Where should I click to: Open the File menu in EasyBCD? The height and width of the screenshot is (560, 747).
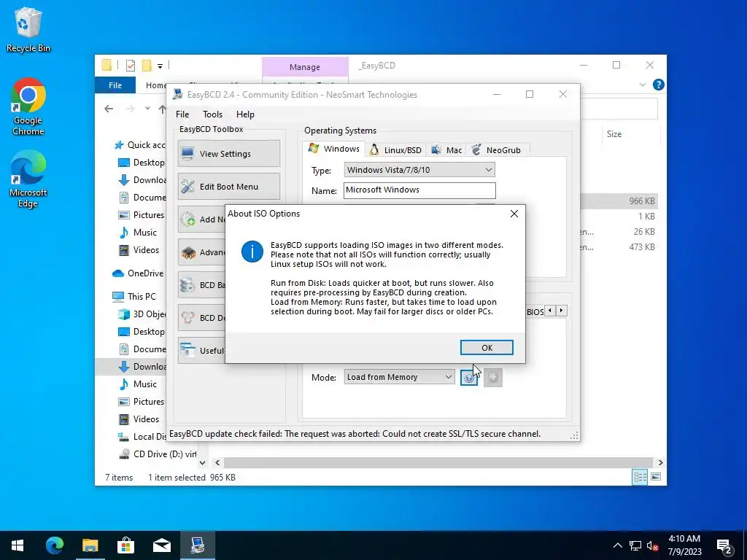[x=182, y=114]
